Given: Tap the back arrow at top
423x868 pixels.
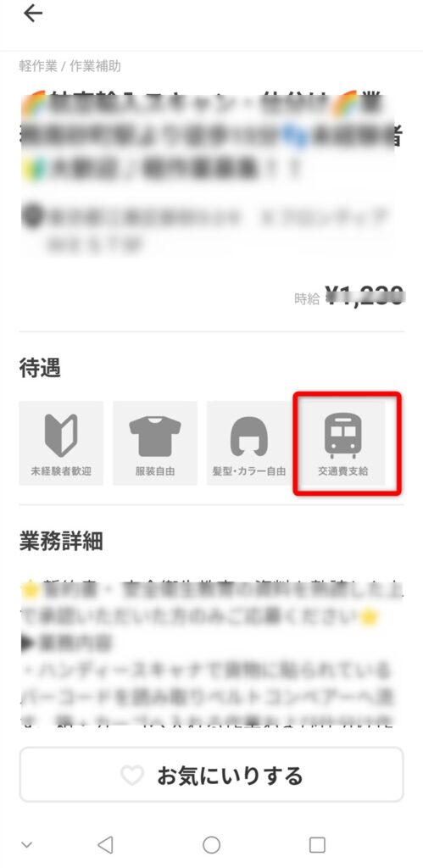Looking at the screenshot, I should pyautogui.click(x=33, y=14).
